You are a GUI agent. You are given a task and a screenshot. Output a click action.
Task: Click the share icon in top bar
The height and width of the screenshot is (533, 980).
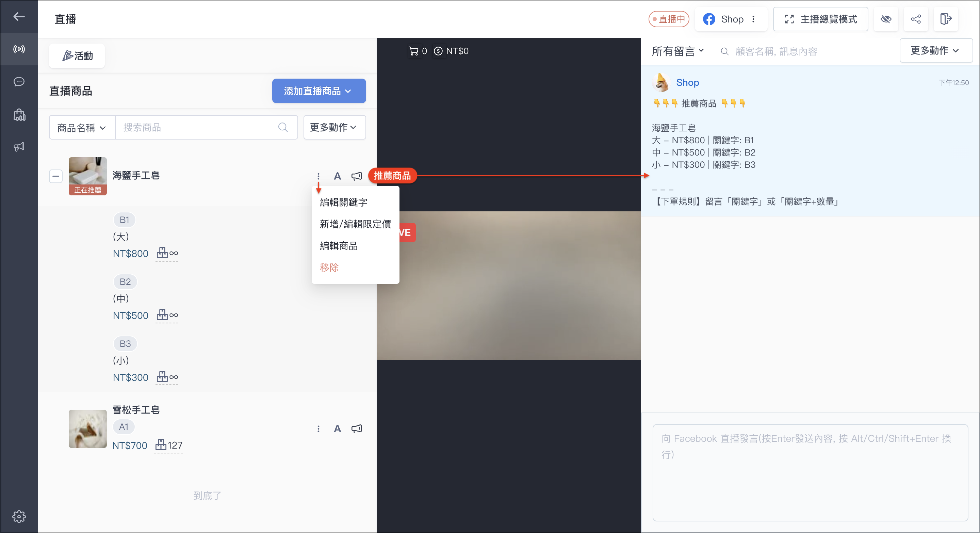(x=916, y=19)
